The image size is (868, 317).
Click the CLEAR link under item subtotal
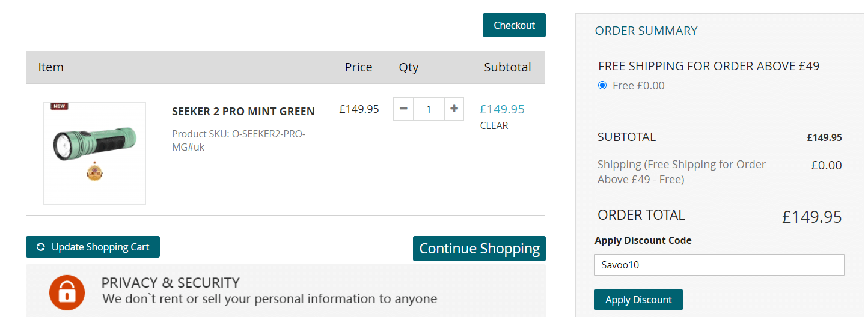point(494,125)
